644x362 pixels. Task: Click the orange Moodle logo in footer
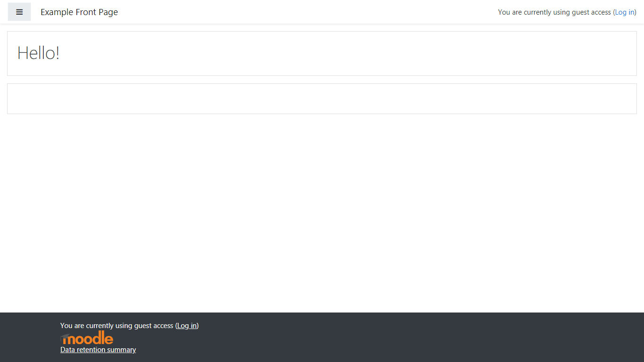90,338
